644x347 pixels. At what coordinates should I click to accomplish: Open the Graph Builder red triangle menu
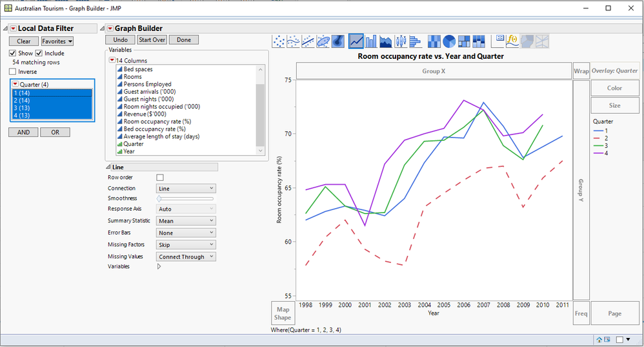coord(110,28)
